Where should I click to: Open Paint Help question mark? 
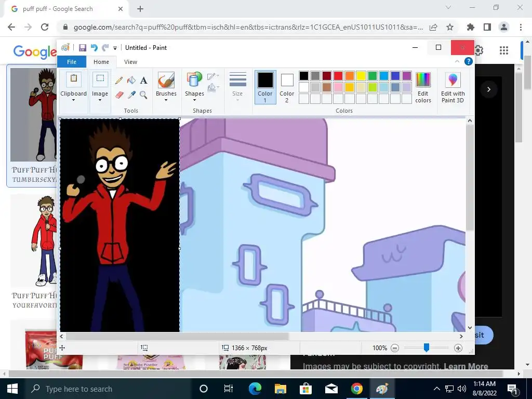[x=469, y=61]
